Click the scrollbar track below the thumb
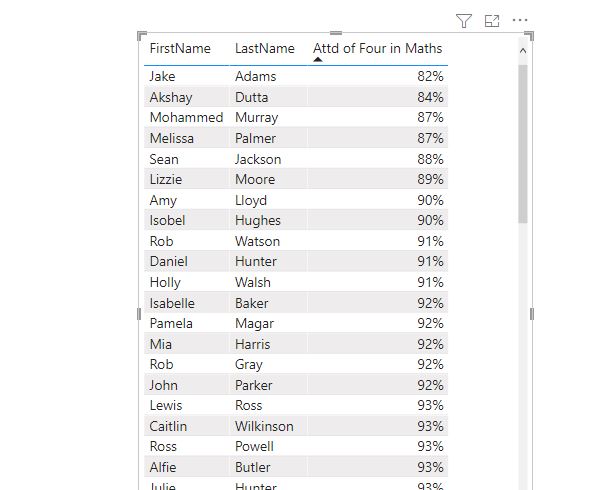 [522, 353]
